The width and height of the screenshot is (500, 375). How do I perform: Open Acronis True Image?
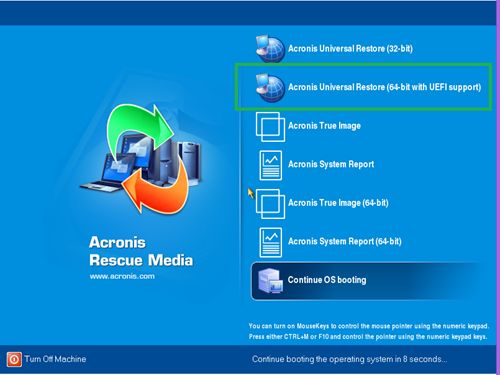click(x=324, y=126)
